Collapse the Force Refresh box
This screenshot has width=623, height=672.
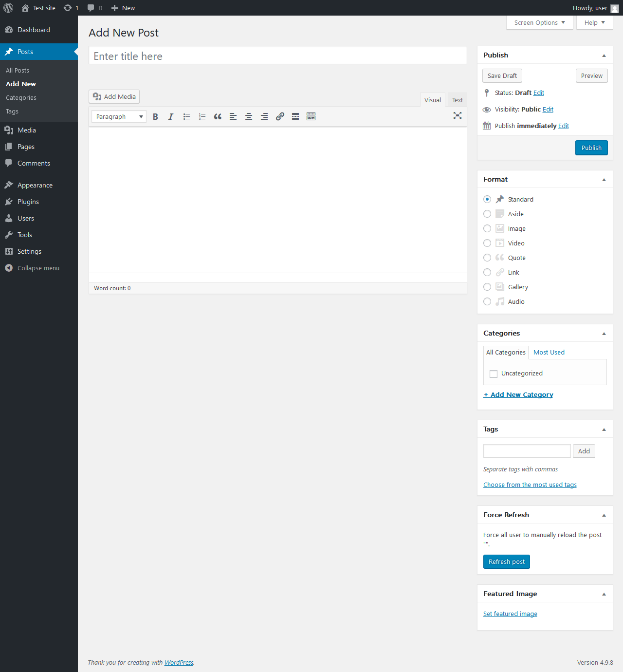pos(604,515)
